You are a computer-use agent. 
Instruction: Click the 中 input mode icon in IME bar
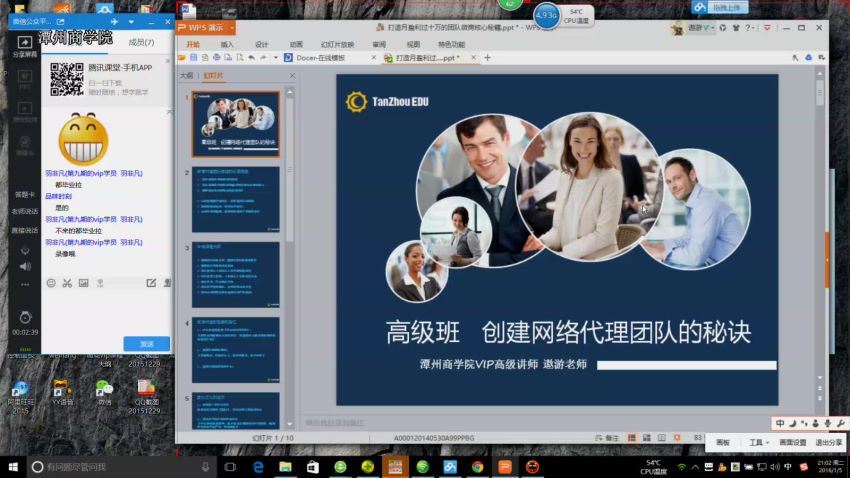click(780, 423)
